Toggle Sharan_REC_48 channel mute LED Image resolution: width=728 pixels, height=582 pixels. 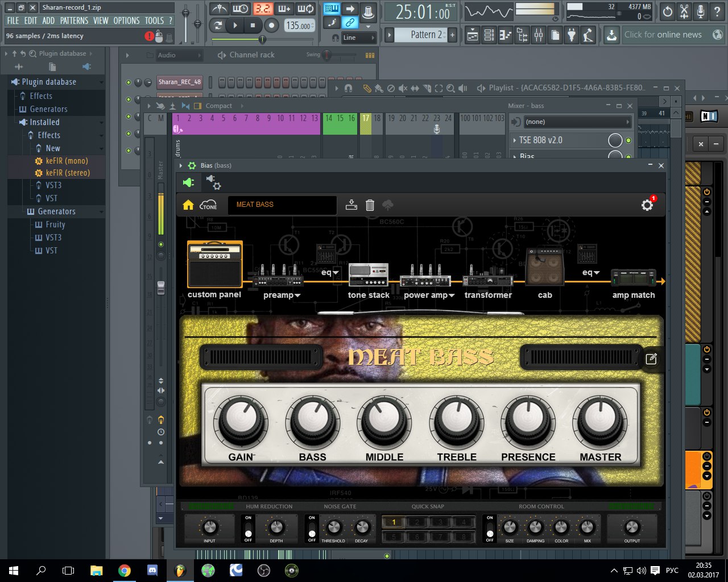click(x=129, y=82)
